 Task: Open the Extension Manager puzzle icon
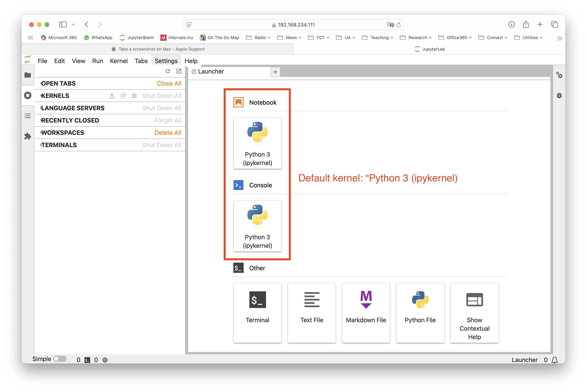[x=28, y=136]
